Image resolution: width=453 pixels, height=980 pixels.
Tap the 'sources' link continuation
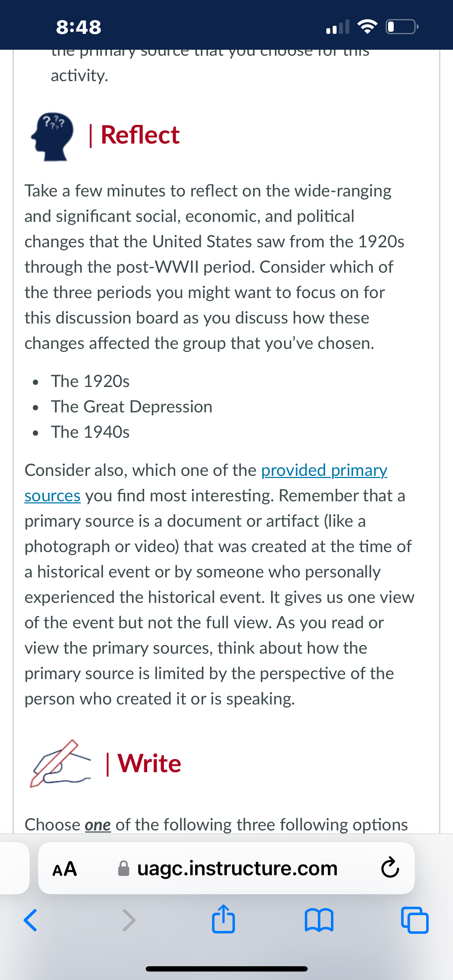click(x=53, y=496)
